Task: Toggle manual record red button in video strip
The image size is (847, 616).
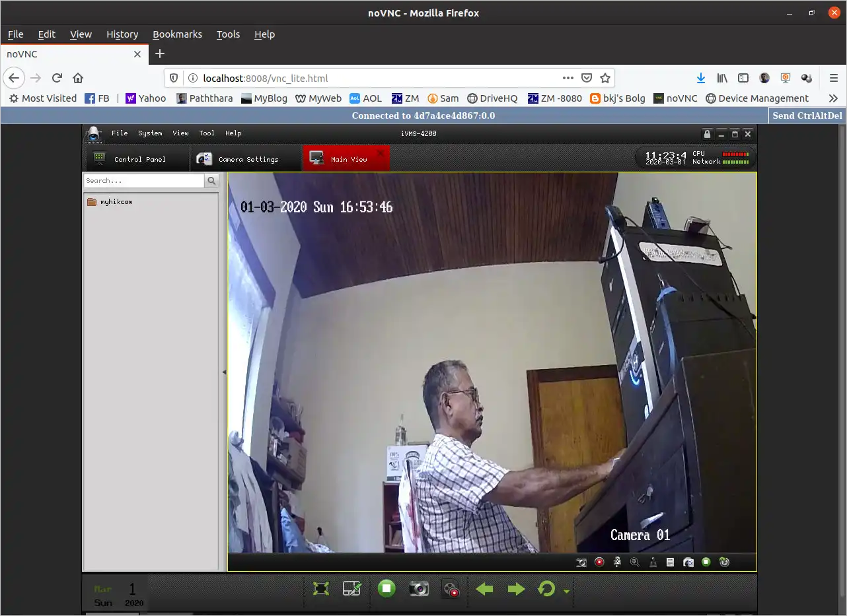Action: (600, 563)
